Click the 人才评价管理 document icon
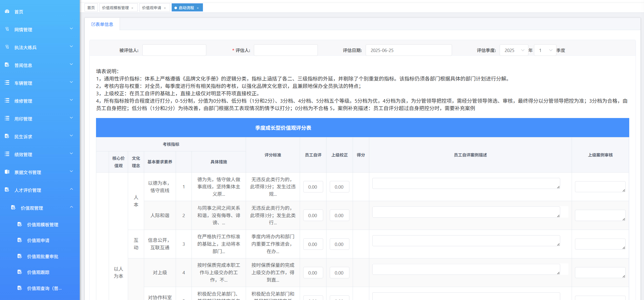644x300 pixels. point(7,190)
